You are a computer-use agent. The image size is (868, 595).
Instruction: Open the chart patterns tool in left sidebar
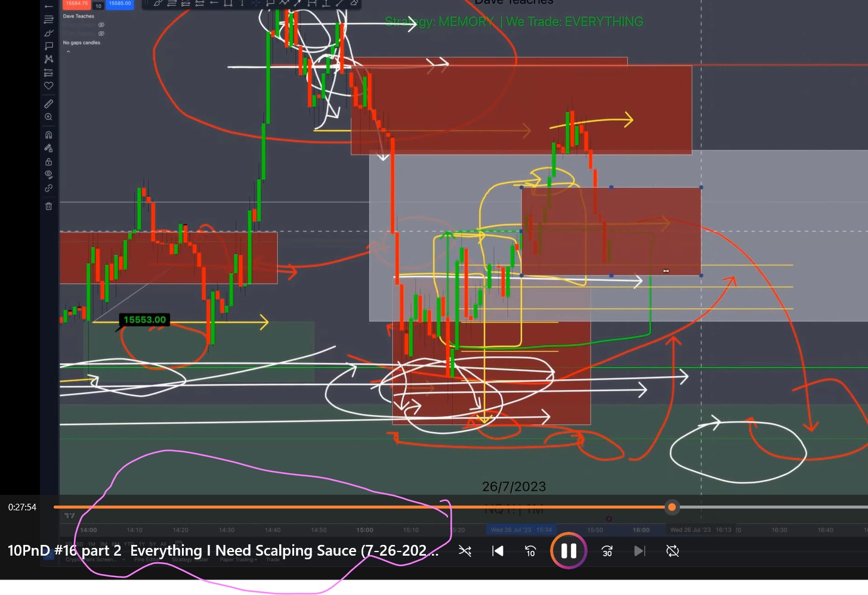coord(49,59)
